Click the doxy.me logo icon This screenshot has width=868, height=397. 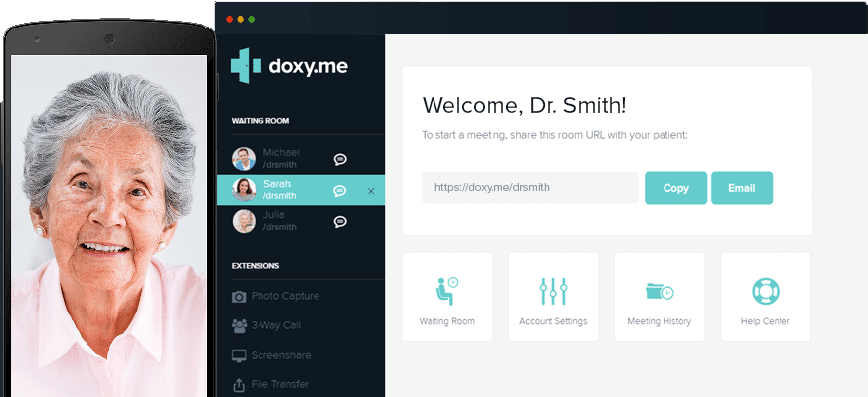click(x=246, y=66)
